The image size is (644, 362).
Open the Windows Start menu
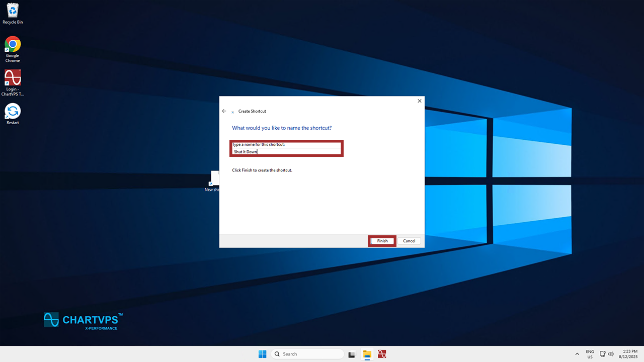click(x=262, y=354)
